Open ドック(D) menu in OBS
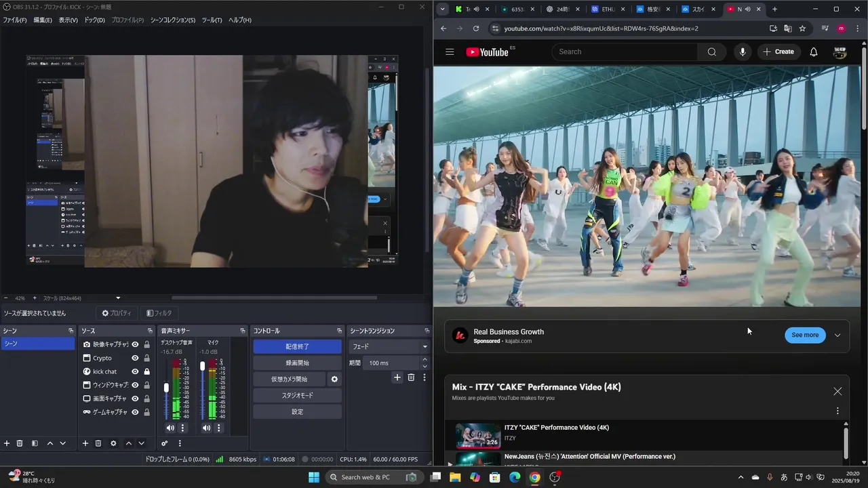Viewport: 868px width, 488px height. click(x=95, y=20)
